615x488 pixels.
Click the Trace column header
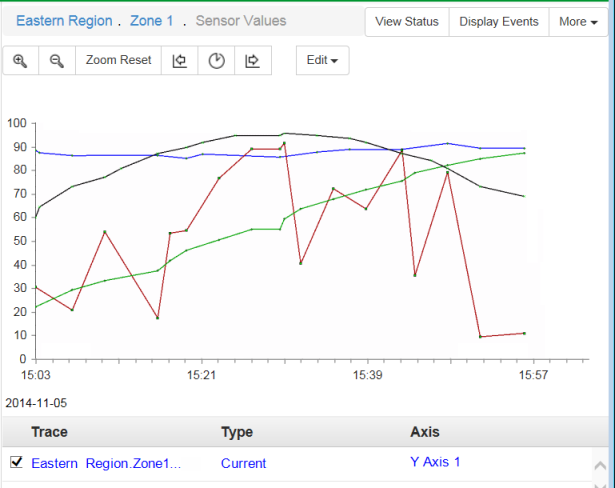[x=50, y=432]
